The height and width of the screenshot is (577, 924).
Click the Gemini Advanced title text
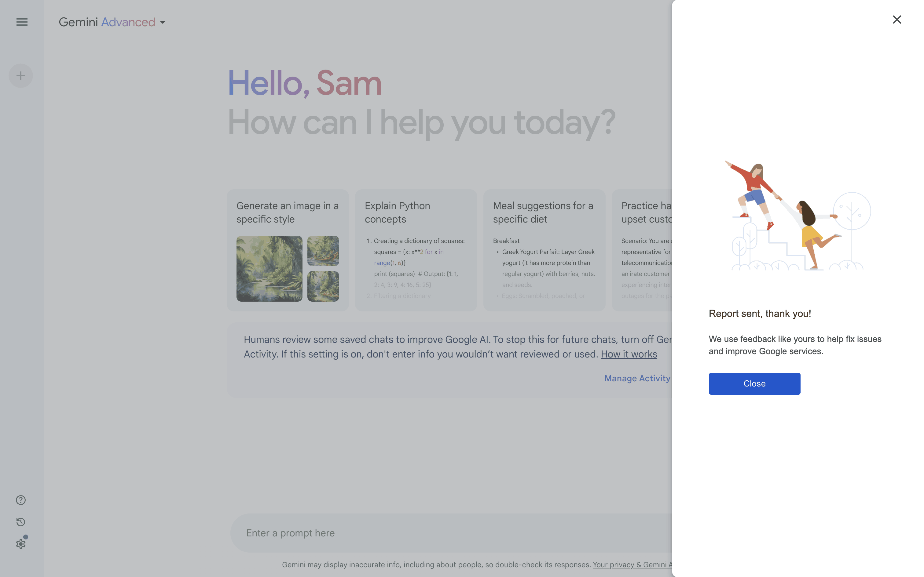(107, 22)
